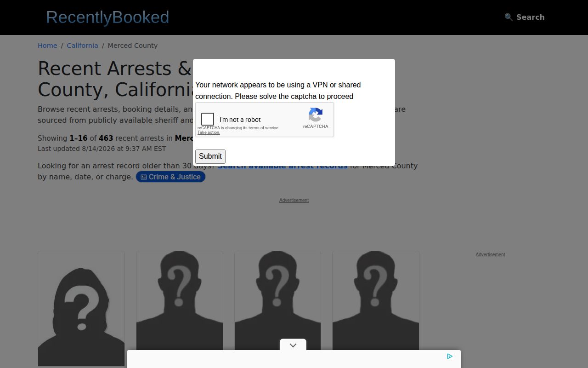This screenshot has width=588, height=368.
Task: Open the fourth mugshot placeholder thumbnail
Action: [376, 301]
